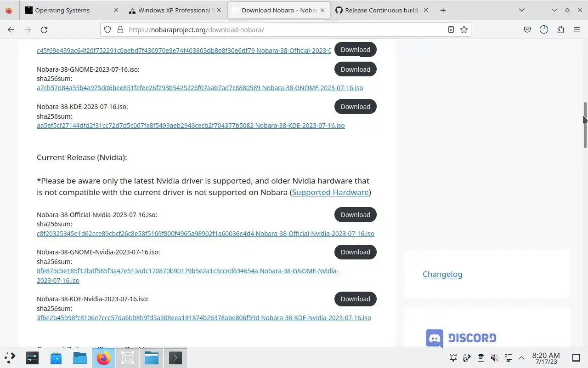Screen dimensions: 588x368
Task: Open the notifications bell tray icon
Action: (x=453, y=358)
